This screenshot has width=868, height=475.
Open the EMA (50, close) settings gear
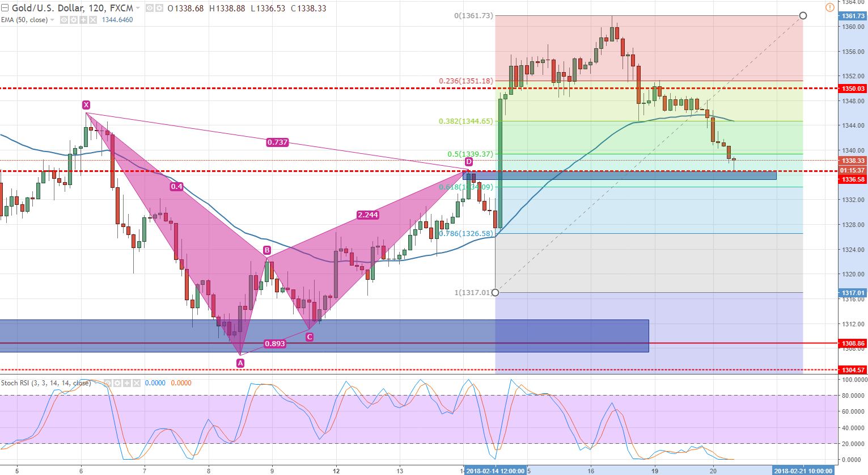pos(73,20)
